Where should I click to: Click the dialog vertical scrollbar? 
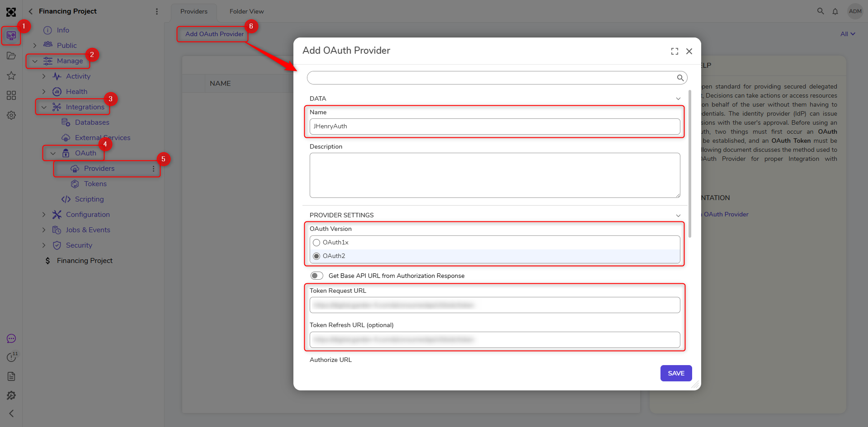point(690,164)
